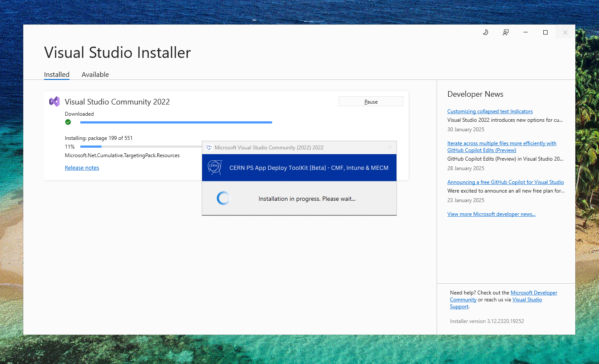Click the download progress bar
599x364 pixels.
176,123
